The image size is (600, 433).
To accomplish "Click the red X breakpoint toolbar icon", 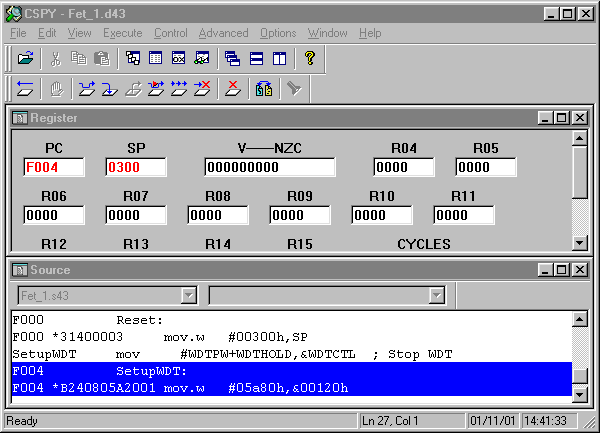I will [x=233, y=88].
